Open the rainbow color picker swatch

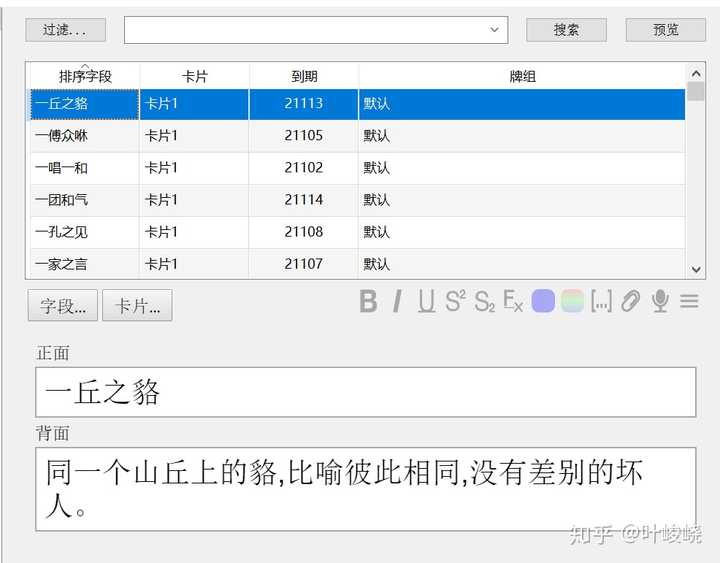click(572, 301)
